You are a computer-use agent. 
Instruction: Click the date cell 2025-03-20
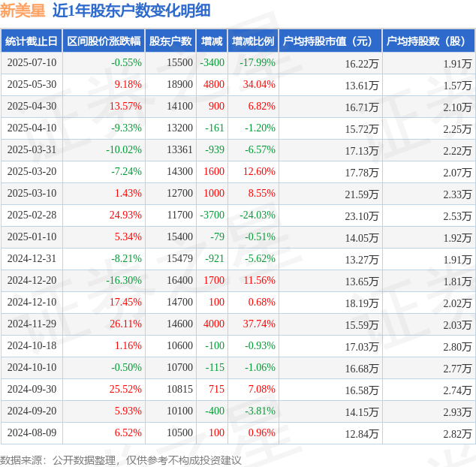click(32, 171)
